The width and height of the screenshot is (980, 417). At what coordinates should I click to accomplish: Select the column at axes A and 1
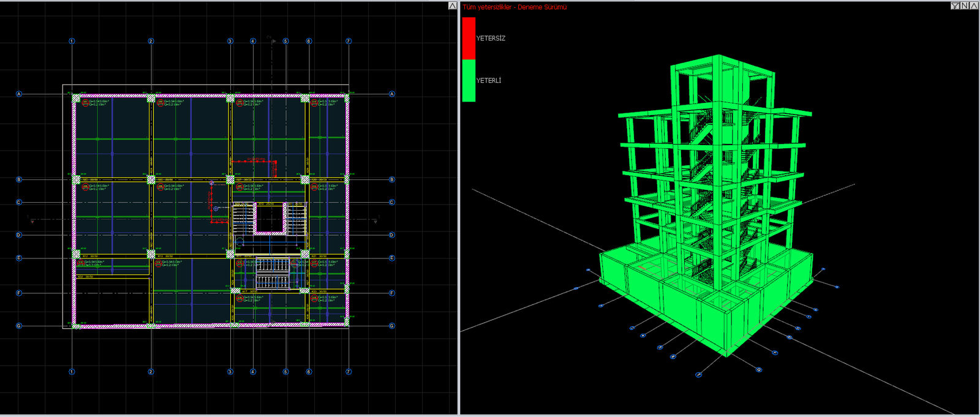[x=77, y=98]
